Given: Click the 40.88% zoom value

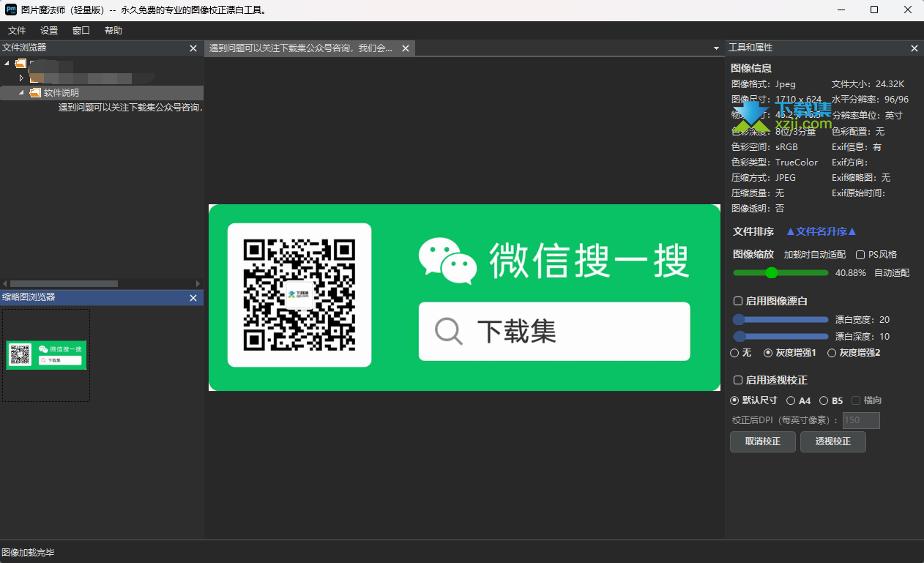Looking at the screenshot, I should click(850, 273).
